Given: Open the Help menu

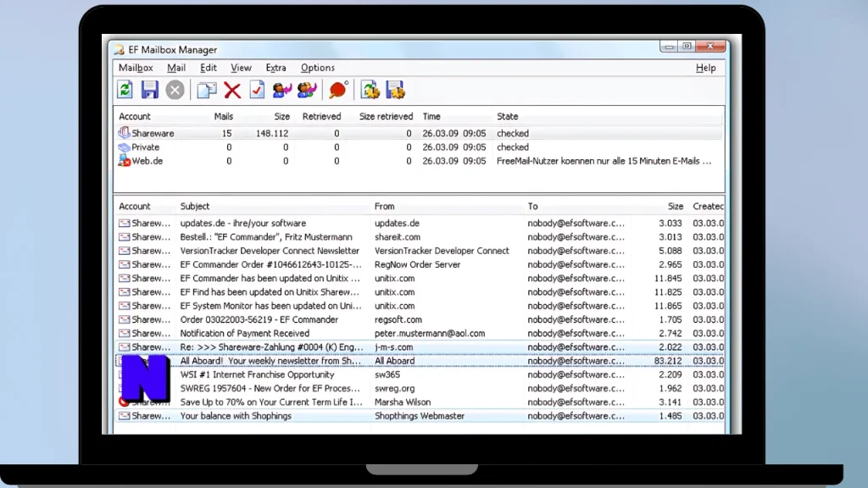Looking at the screenshot, I should coord(706,68).
